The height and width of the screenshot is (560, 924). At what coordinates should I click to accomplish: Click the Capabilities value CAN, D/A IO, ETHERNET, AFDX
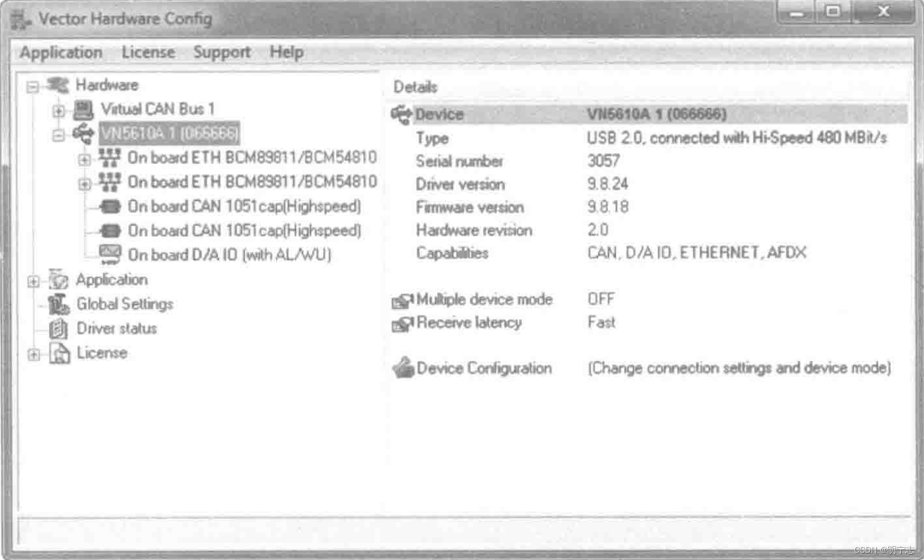697,253
